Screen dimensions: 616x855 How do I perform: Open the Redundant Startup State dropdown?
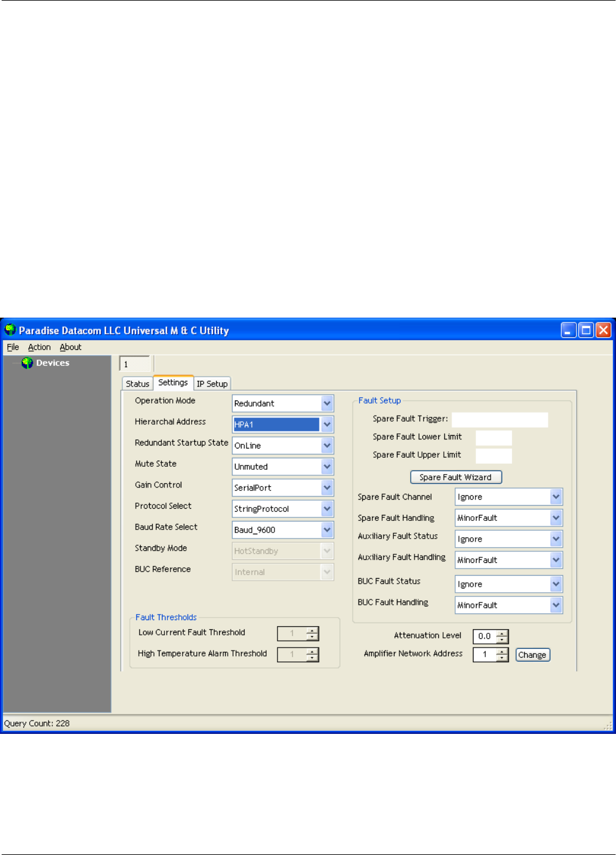(x=327, y=445)
